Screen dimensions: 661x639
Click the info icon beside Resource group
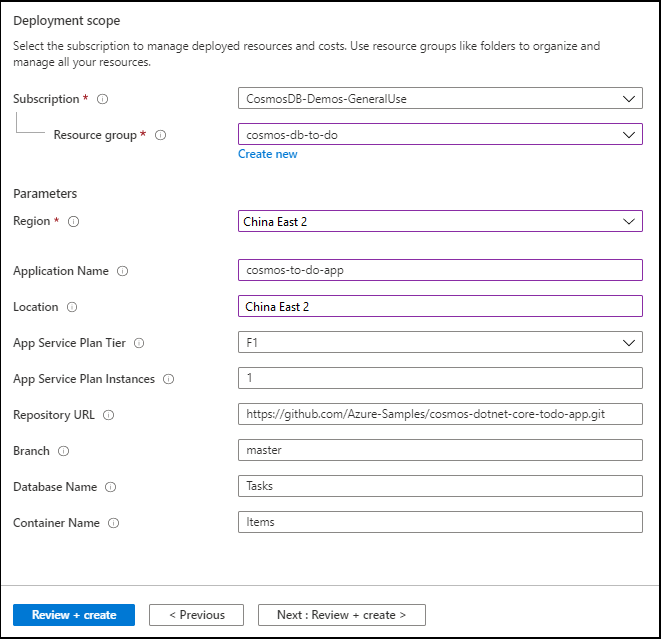161,135
